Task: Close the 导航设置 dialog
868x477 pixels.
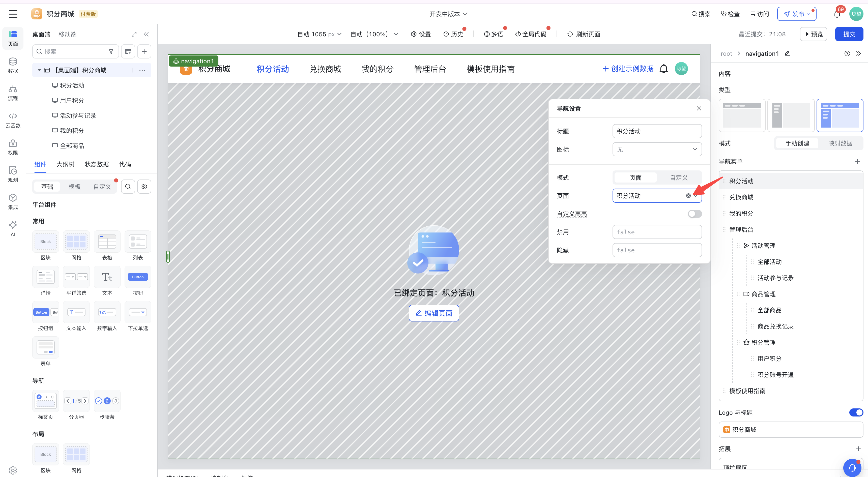Action: pos(699,108)
